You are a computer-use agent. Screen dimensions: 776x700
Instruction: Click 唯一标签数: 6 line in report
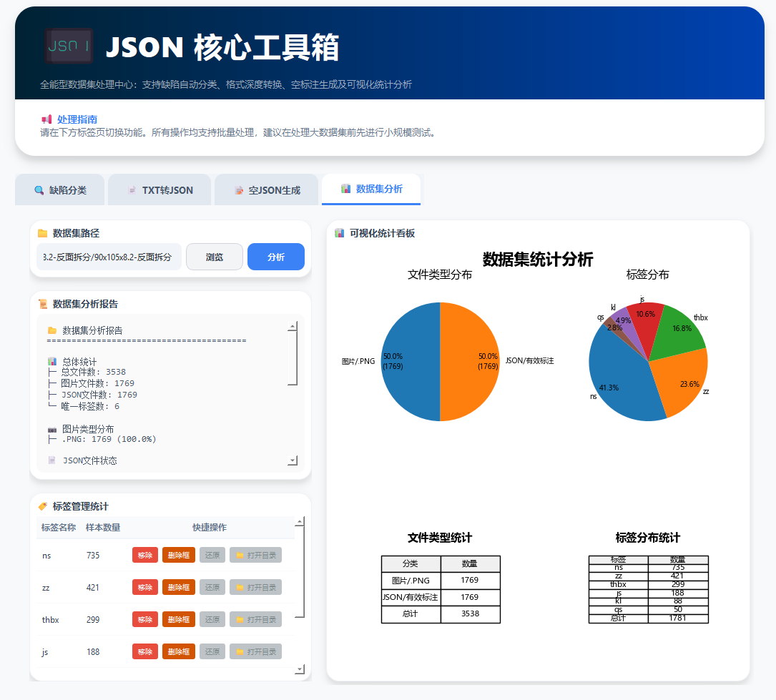point(84,406)
